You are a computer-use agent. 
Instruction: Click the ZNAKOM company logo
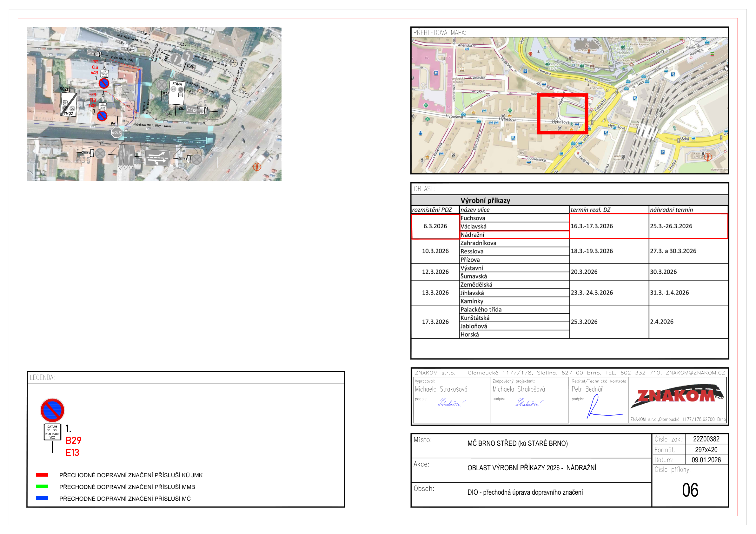[677, 396]
